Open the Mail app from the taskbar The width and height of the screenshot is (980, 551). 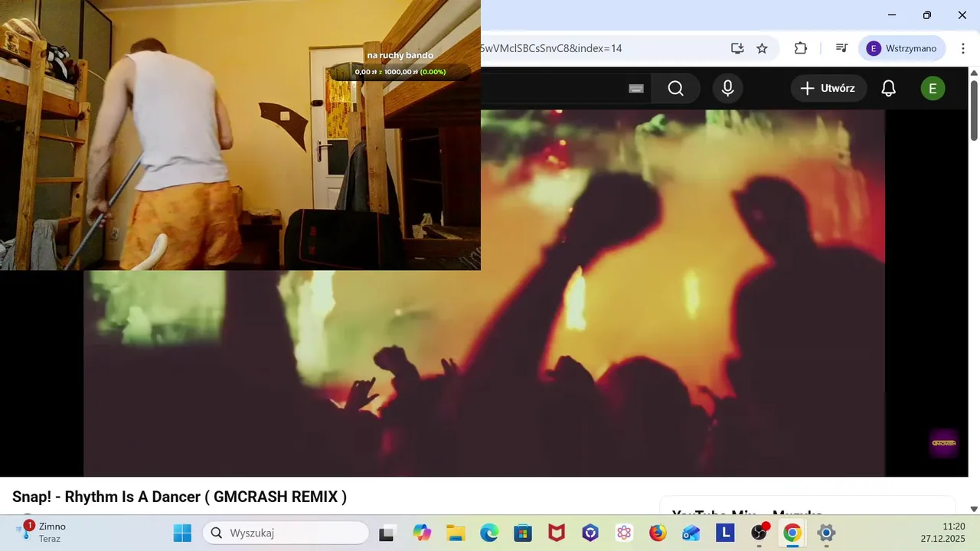tap(691, 533)
